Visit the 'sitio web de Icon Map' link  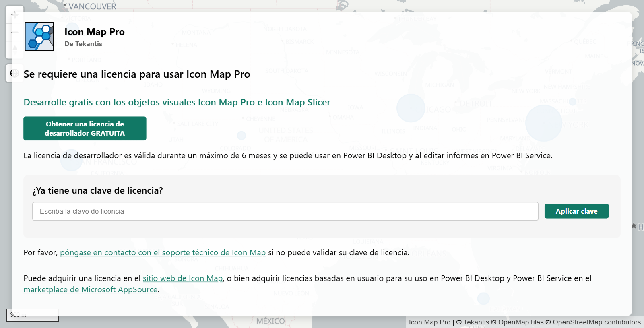point(183,278)
